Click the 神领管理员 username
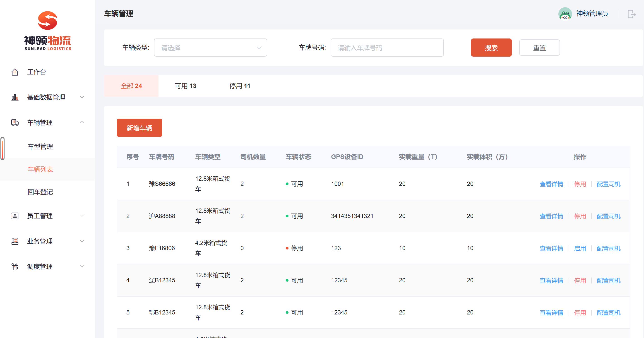The width and height of the screenshot is (644, 338). tap(592, 14)
